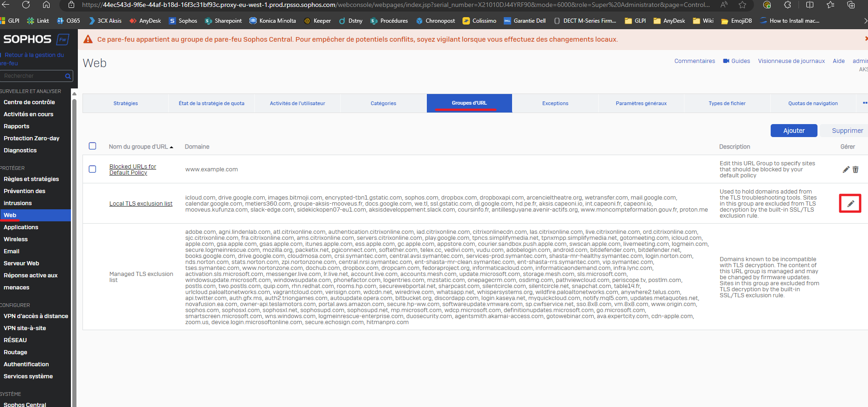Open Authentification in sidebar
The image size is (868, 407).
point(26,364)
